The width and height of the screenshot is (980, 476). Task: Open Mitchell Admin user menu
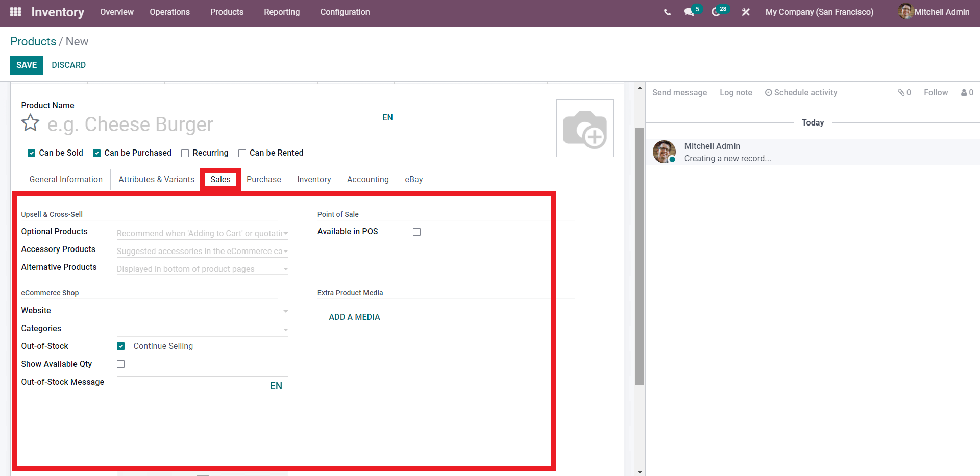(x=934, y=12)
